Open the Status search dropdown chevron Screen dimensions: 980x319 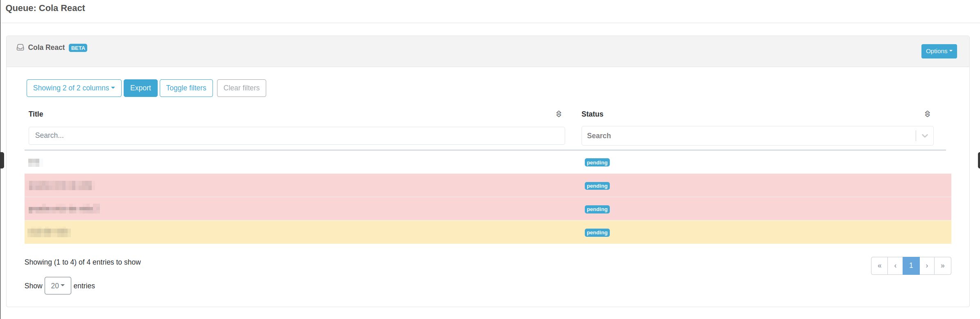(x=925, y=136)
